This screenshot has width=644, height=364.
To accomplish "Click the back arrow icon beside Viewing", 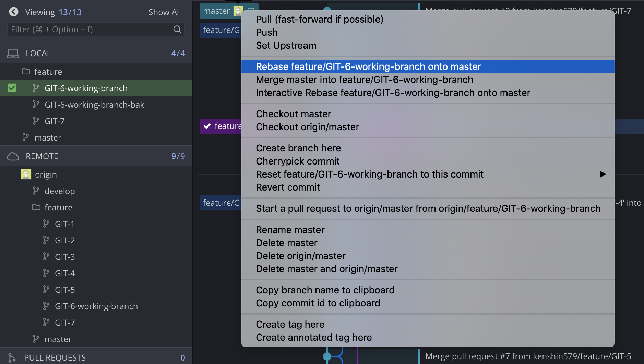I will point(14,12).
